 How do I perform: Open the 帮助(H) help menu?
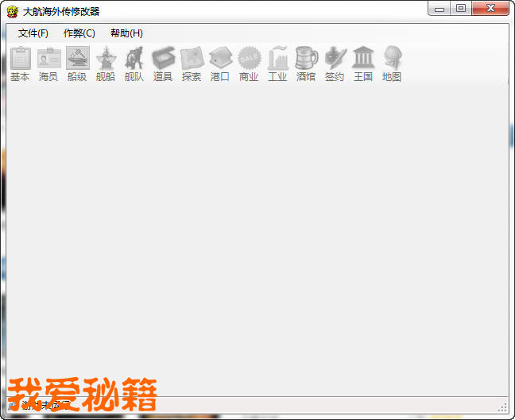point(126,33)
